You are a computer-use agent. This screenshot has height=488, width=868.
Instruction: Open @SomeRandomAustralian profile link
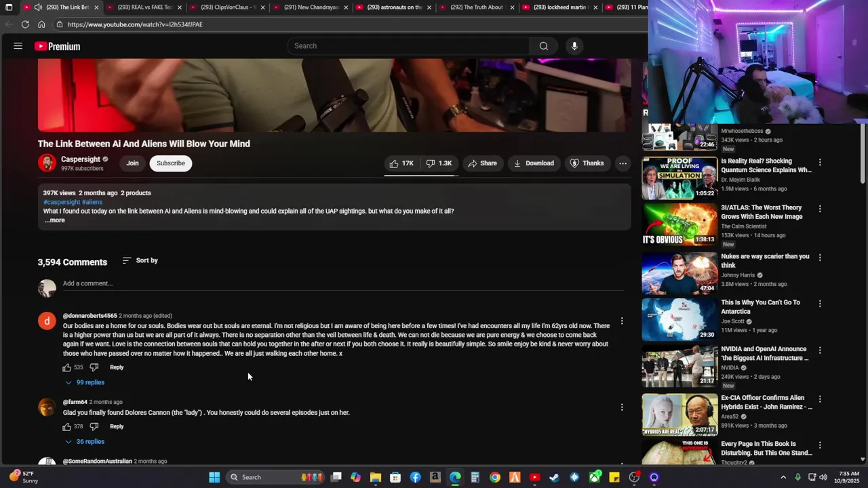coord(97,462)
